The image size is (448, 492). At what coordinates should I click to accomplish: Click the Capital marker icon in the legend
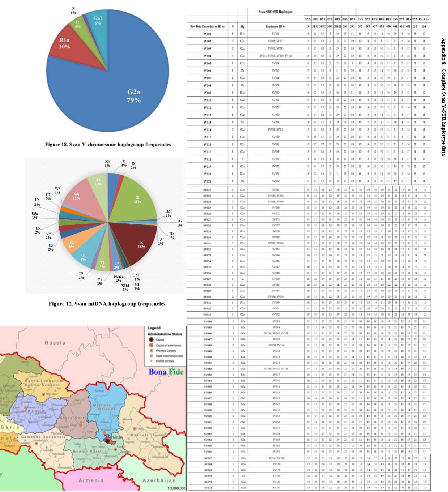151,340
